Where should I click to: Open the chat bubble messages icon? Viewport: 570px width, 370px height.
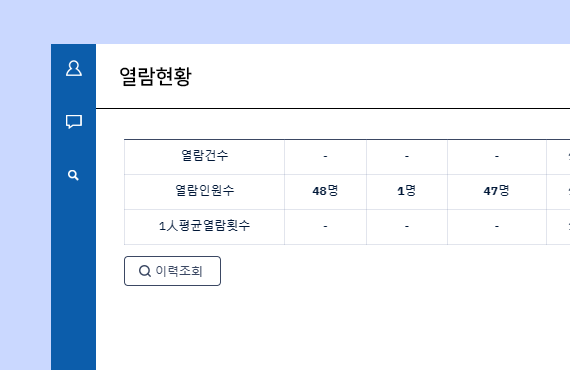[74, 122]
